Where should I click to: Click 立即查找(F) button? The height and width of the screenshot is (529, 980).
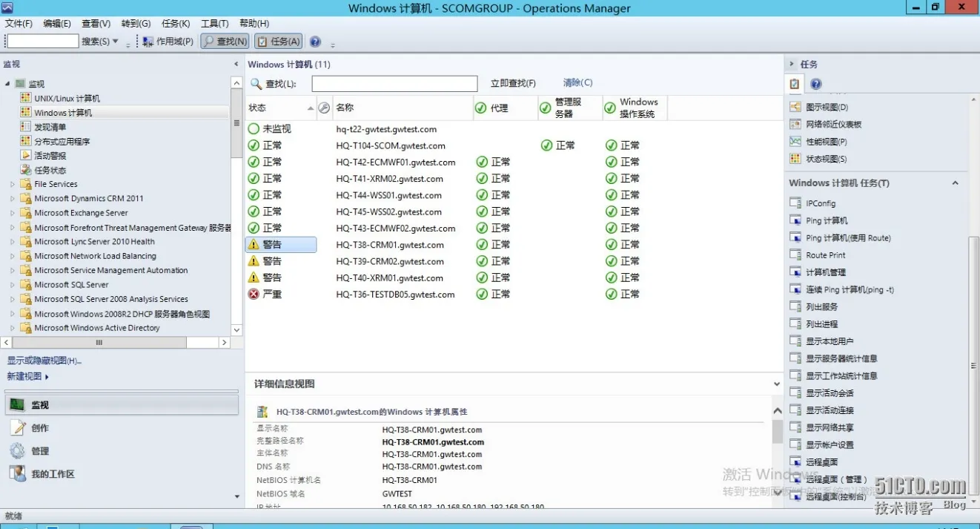pyautogui.click(x=513, y=83)
